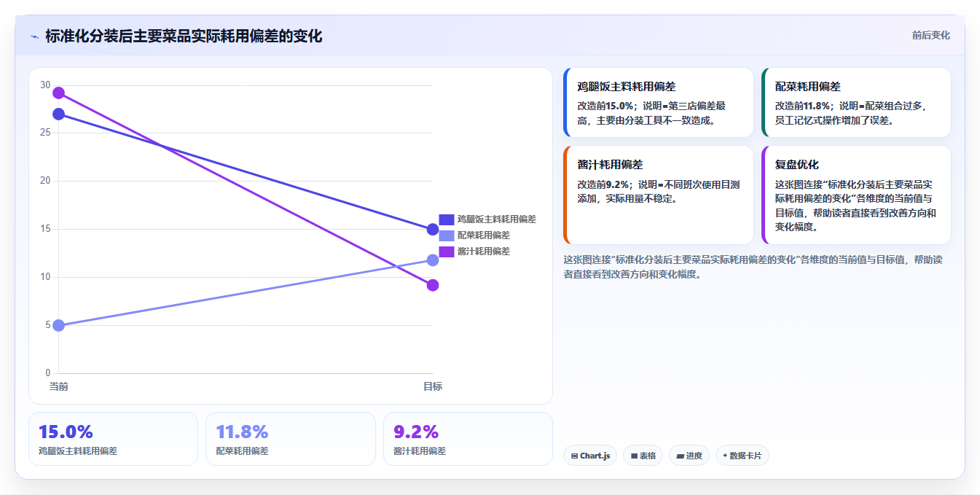
Task: Toggle the 配菜耗用偏差 legend color box
Action: [x=447, y=235]
